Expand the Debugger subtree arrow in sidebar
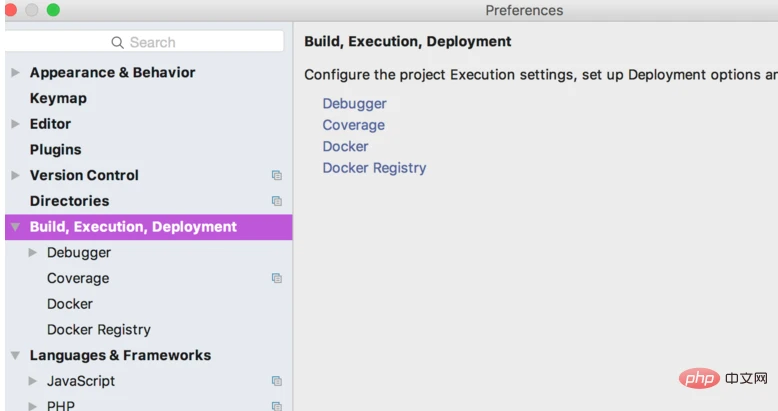Screen dimensions: 778x411 tap(33, 253)
